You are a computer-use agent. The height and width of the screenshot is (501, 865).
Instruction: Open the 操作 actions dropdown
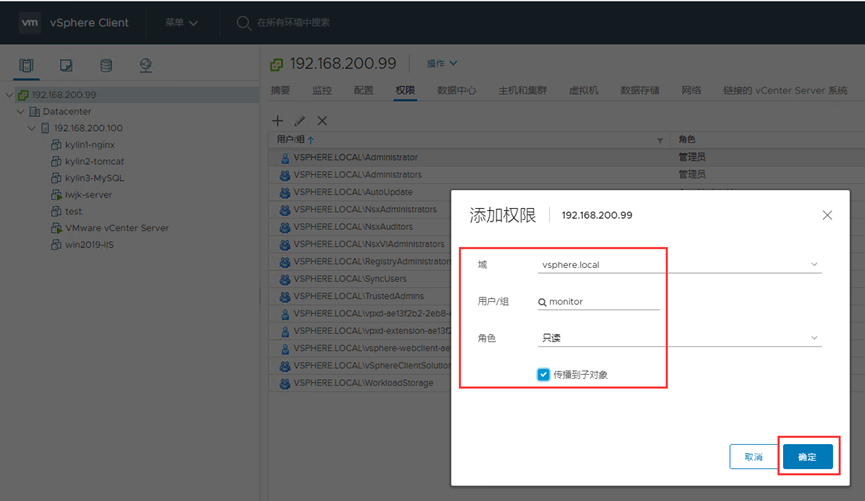pyautogui.click(x=441, y=63)
